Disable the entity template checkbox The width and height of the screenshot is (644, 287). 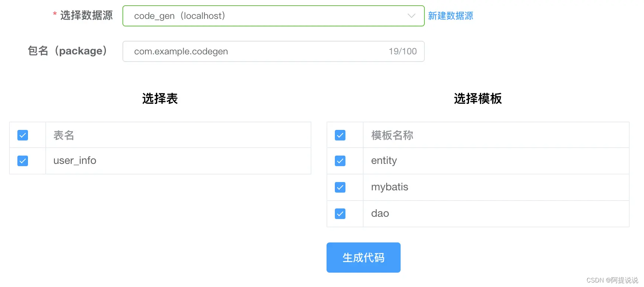pyautogui.click(x=340, y=161)
